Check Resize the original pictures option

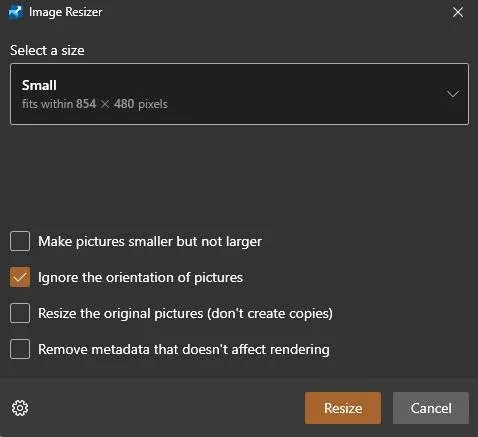[20, 313]
